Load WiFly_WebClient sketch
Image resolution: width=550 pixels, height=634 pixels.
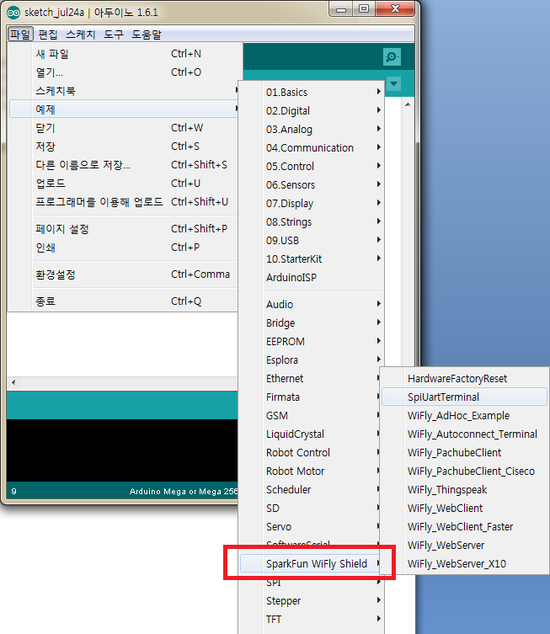[464, 508]
